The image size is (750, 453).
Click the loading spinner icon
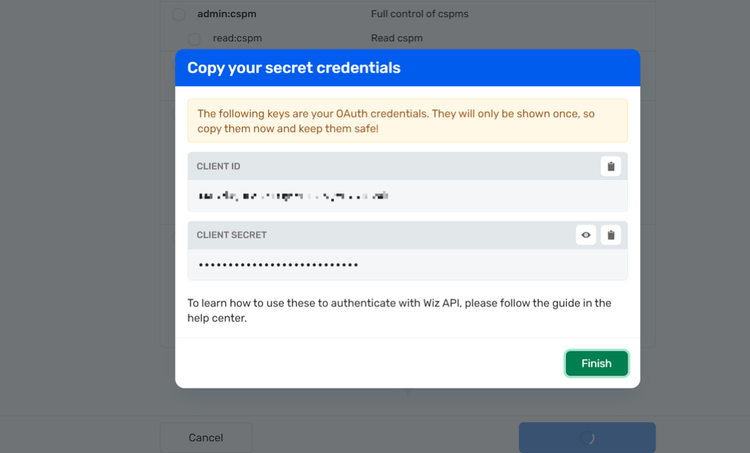tap(587, 438)
